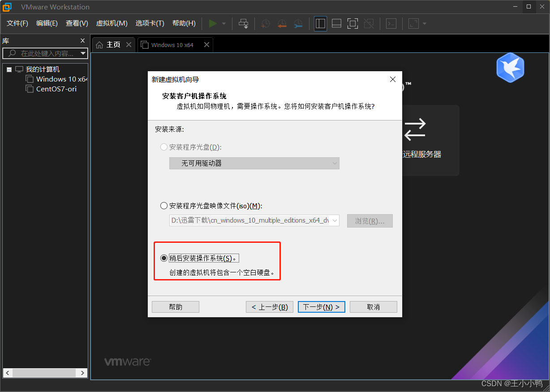Click the 下一步(N) next button
Image resolution: width=550 pixels, height=392 pixels.
coord(322,307)
